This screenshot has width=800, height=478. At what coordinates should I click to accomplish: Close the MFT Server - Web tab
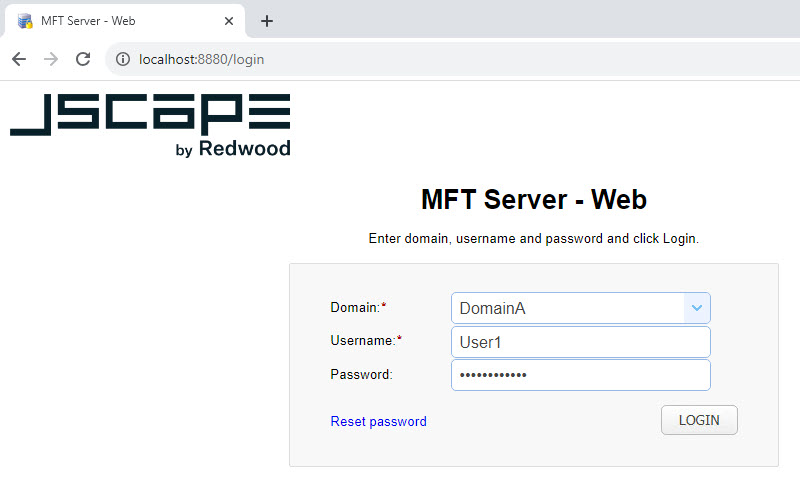click(229, 21)
